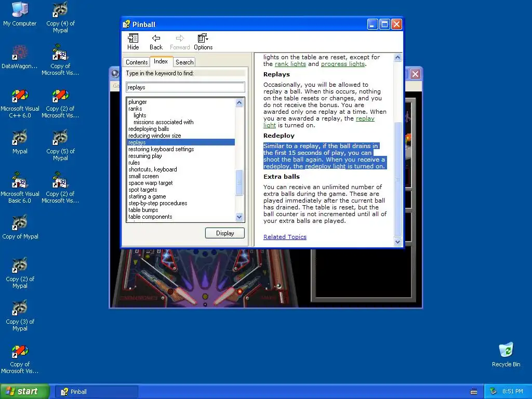532x399 pixels.
Task: Open the Related Topics link
Action: [285, 237]
